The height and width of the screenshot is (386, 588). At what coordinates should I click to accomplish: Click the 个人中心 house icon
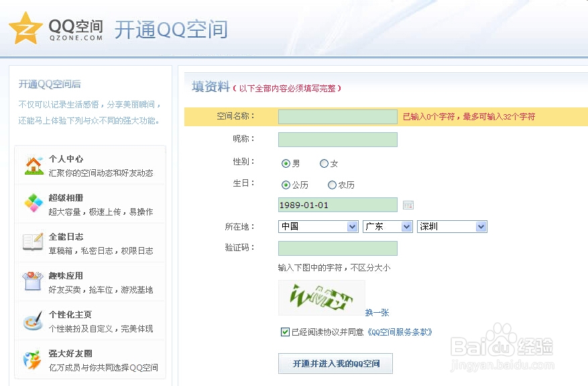pos(34,166)
